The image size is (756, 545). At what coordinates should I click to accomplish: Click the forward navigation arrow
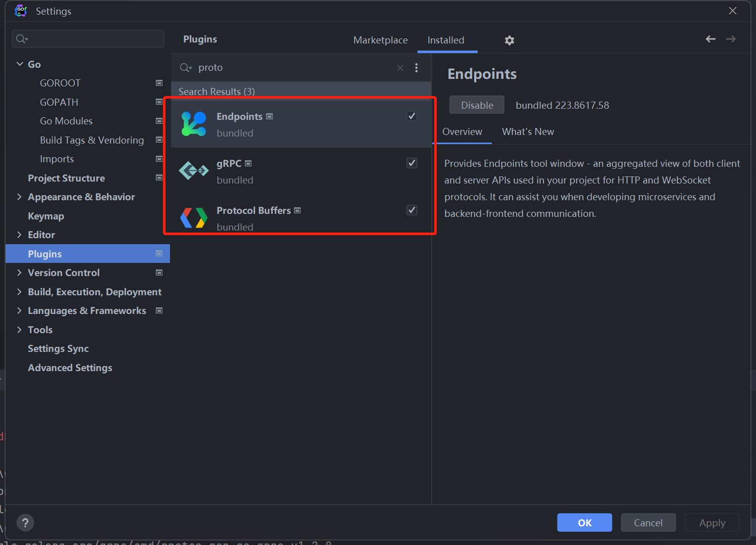(x=731, y=39)
